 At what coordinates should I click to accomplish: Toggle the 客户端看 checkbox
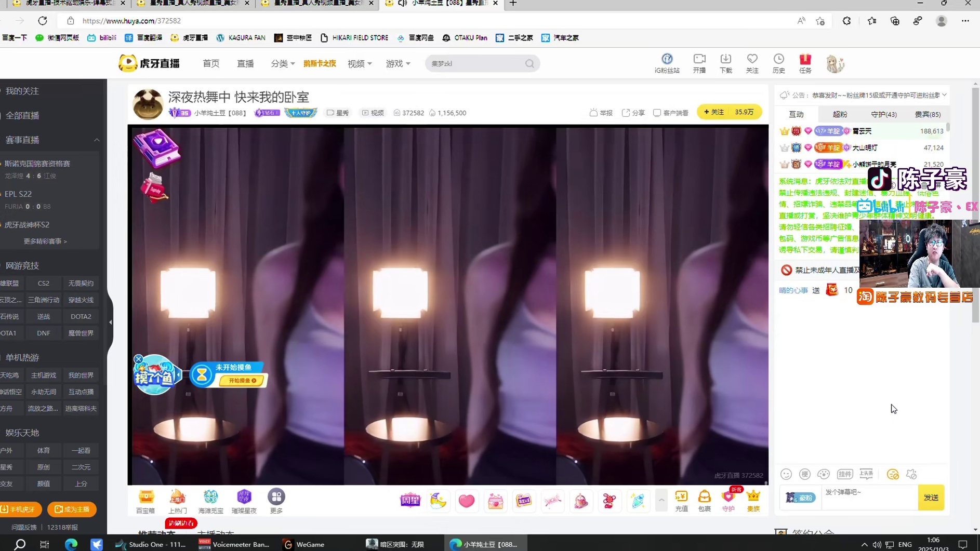[657, 113]
